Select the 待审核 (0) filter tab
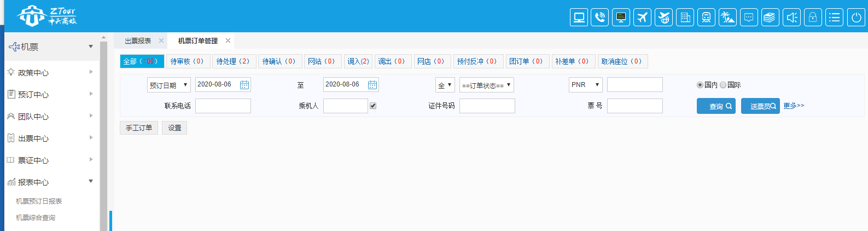This screenshot has height=231, width=868. click(x=188, y=61)
